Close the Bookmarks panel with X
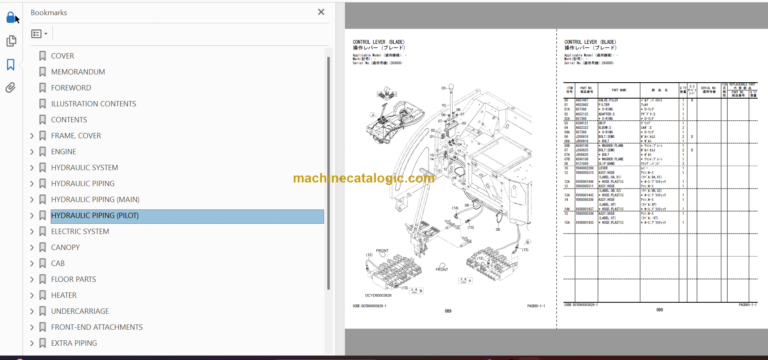 [321, 12]
